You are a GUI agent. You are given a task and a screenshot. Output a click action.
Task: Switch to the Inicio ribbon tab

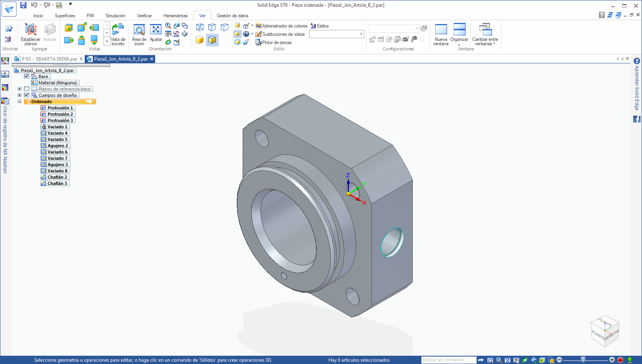[x=38, y=16]
